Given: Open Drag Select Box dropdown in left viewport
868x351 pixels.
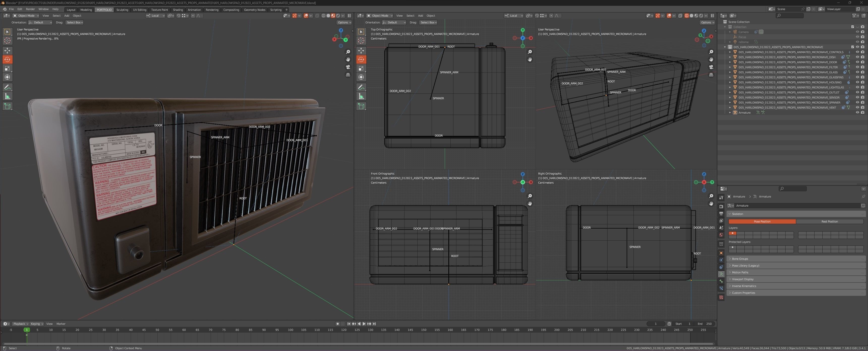Looking at the screenshot, I should 74,22.
